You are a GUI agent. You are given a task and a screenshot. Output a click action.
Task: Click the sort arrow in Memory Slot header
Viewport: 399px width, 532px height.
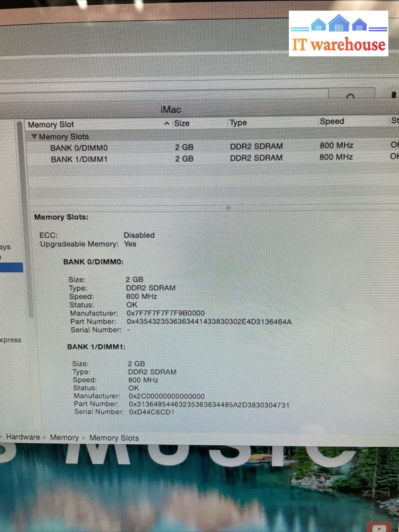coord(167,123)
